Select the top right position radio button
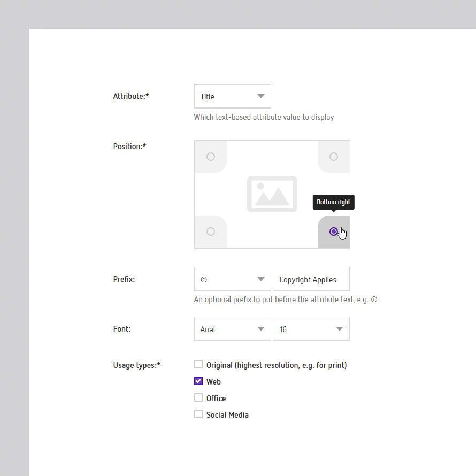476x476 pixels. (334, 157)
